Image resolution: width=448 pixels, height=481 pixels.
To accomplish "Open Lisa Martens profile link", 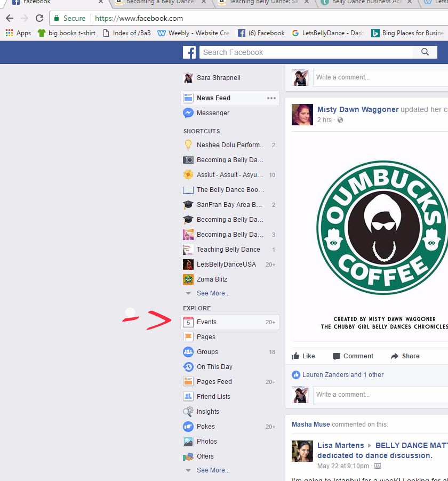I will click(x=341, y=445).
